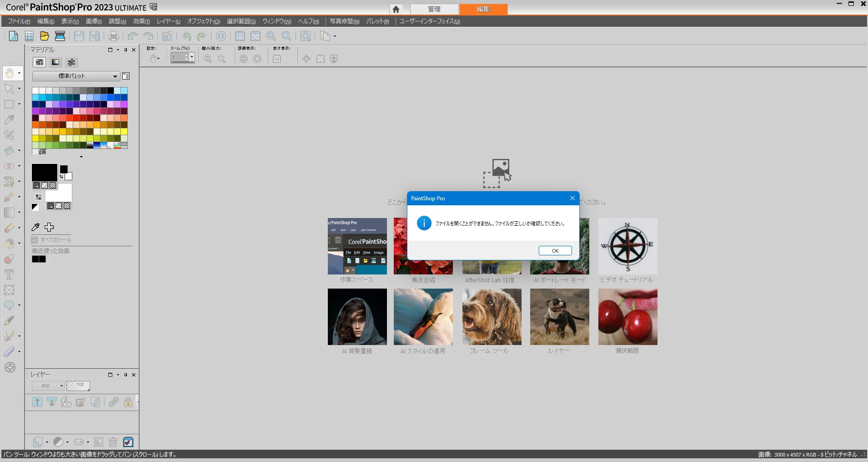868x462 pixels.
Task: Open the ビデオ チュートリアル compass thumbnail
Action: click(627, 246)
